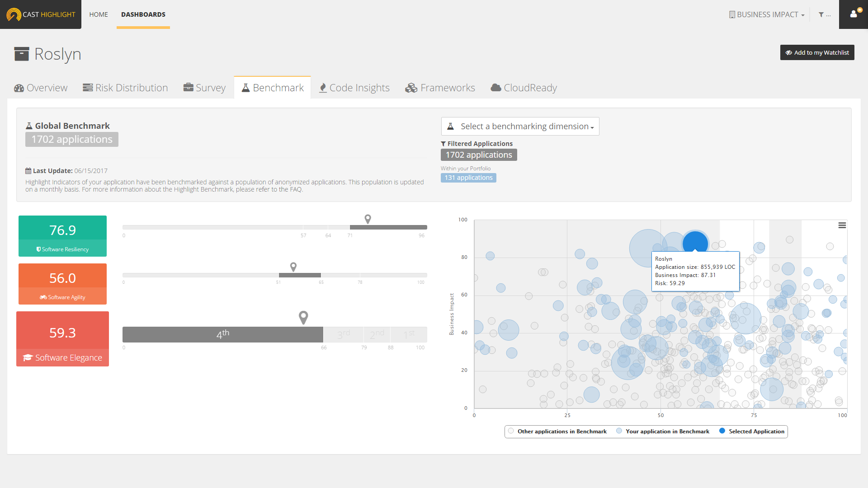Click the Global Benchmark flask icon
This screenshot has width=868, height=488.
click(x=29, y=126)
